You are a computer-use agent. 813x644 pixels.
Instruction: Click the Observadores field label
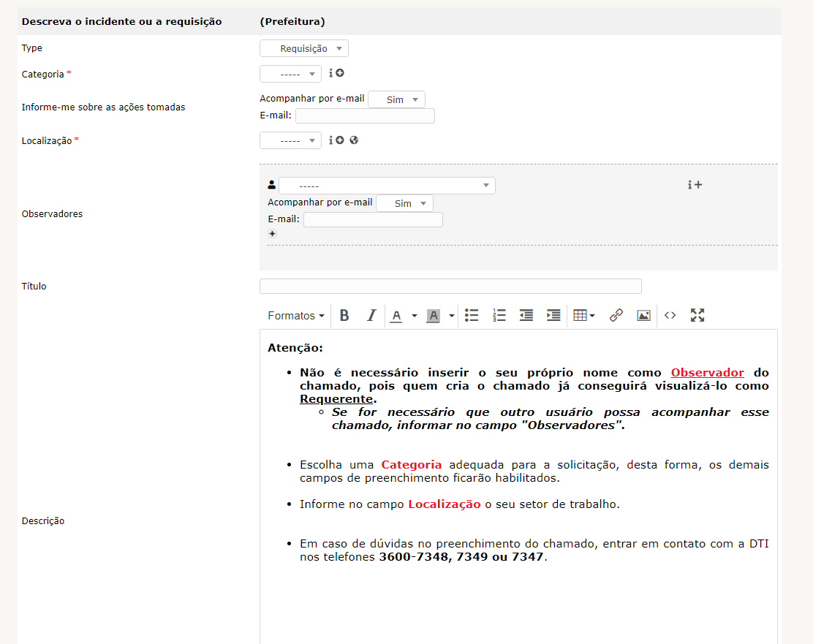(x=52, y=213)
